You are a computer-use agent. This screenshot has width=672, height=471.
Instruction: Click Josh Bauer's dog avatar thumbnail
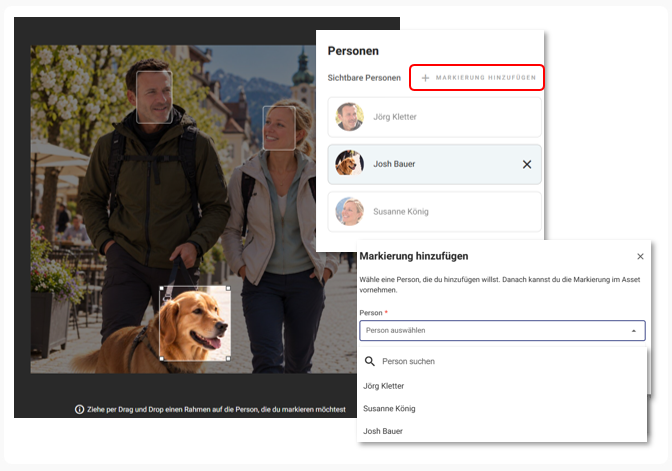point(349,163)
